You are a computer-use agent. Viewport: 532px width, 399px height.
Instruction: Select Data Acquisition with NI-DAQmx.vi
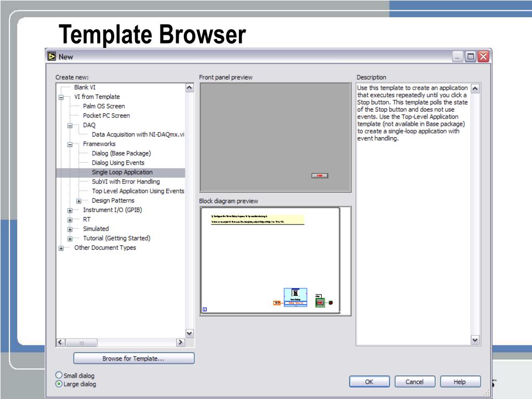pyautogui.click(x=138, y=135)
